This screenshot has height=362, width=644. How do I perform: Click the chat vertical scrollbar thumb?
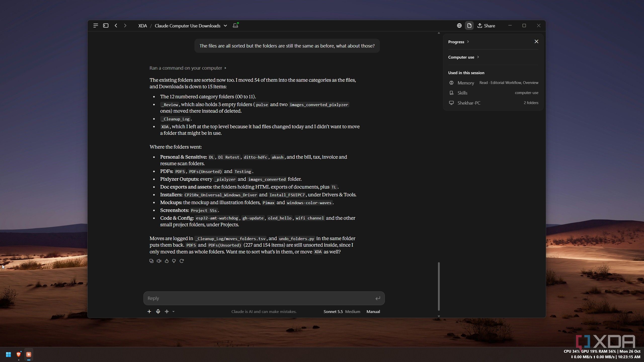[x=439, y=287]
